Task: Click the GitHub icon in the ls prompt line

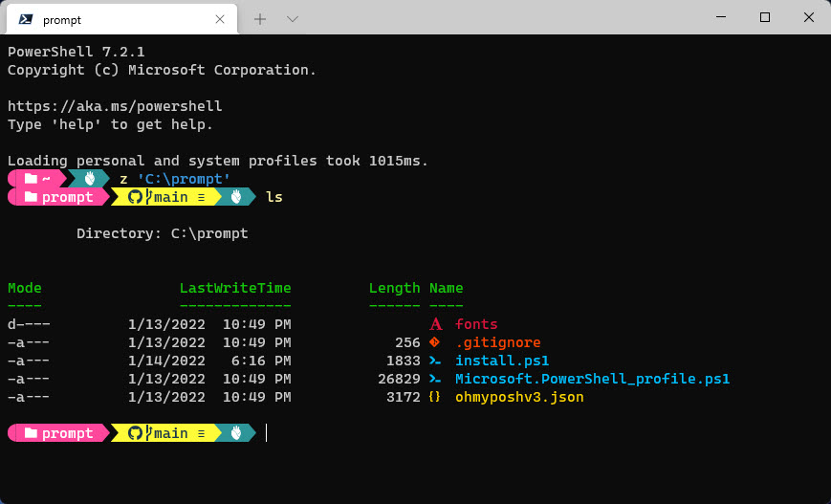Action: pos(136,197)
